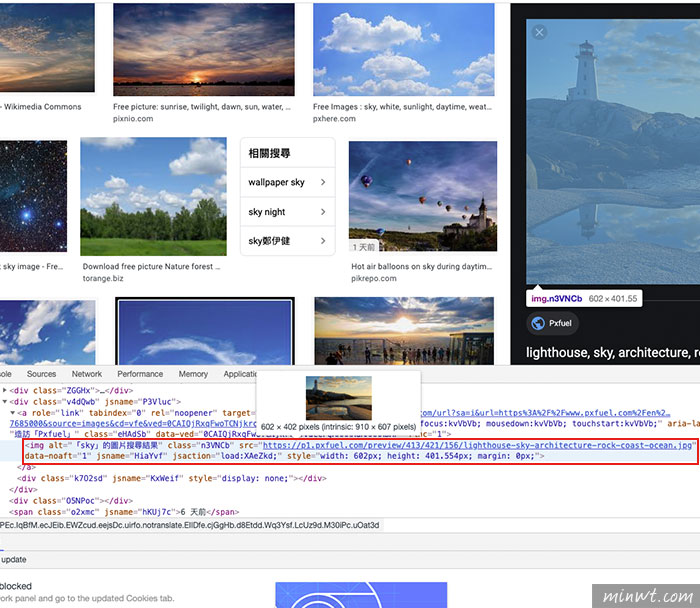
Task: Click chevron next to sky鄭伊健
Action: pyautogui.click(x=323, y=241)
